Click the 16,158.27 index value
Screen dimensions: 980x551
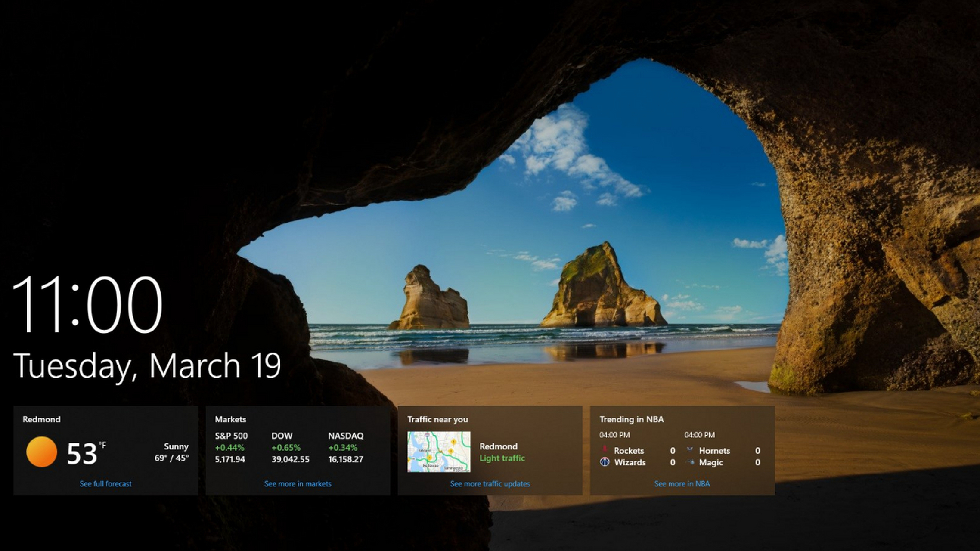(x=346, y=459)
